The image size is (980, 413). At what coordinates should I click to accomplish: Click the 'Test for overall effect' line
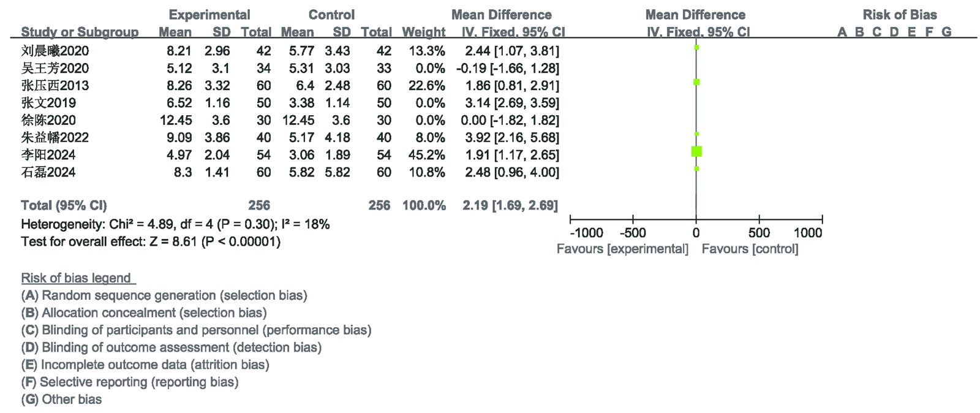click(151, 241)
